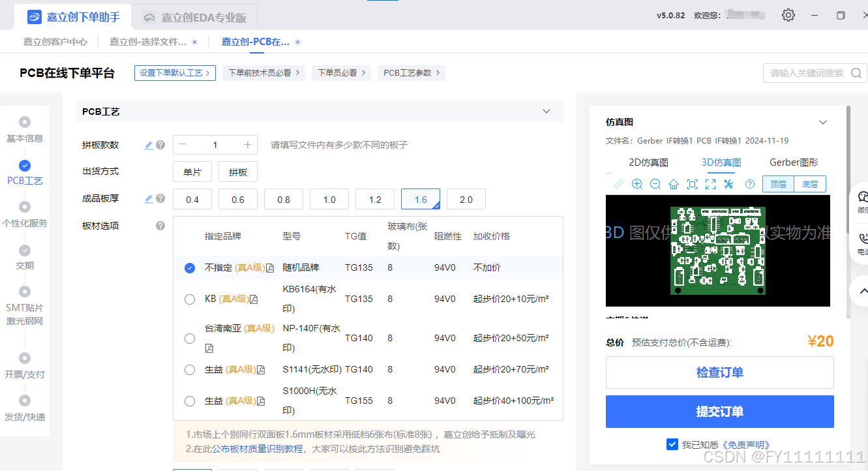The image size is (868, 471).
Task: Open the wrench and screwdriver tools icon
Action: click(728, 184)
